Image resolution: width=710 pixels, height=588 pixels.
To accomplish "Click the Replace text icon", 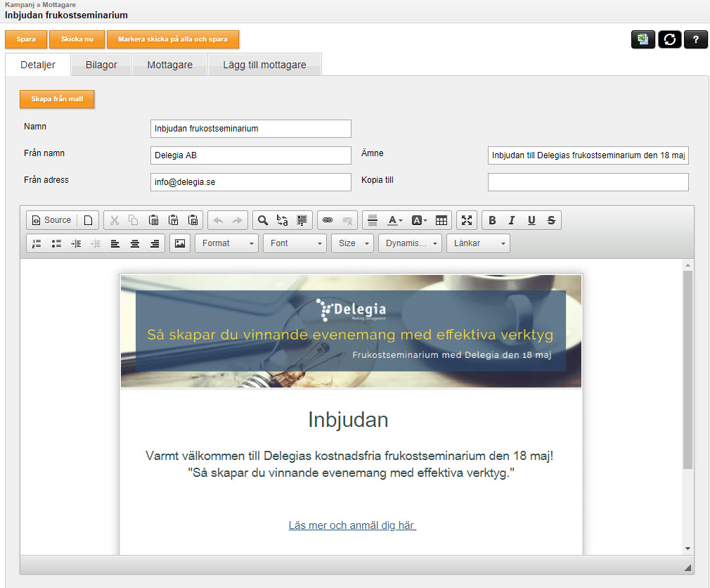I will pos(282,220).
